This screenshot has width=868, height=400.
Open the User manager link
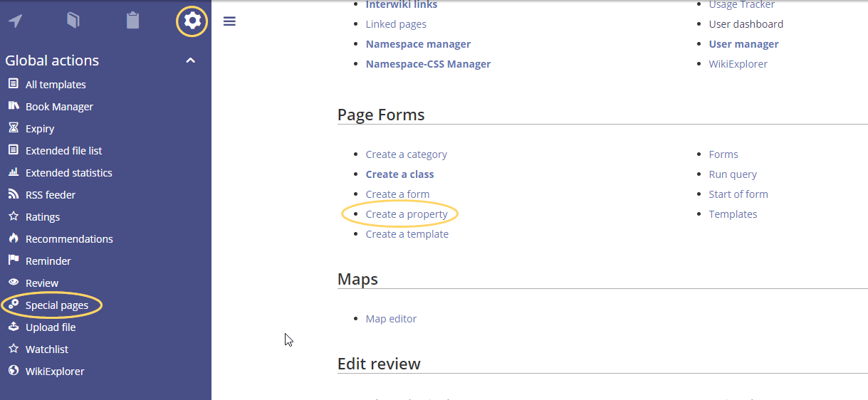(x=743, y=44)
